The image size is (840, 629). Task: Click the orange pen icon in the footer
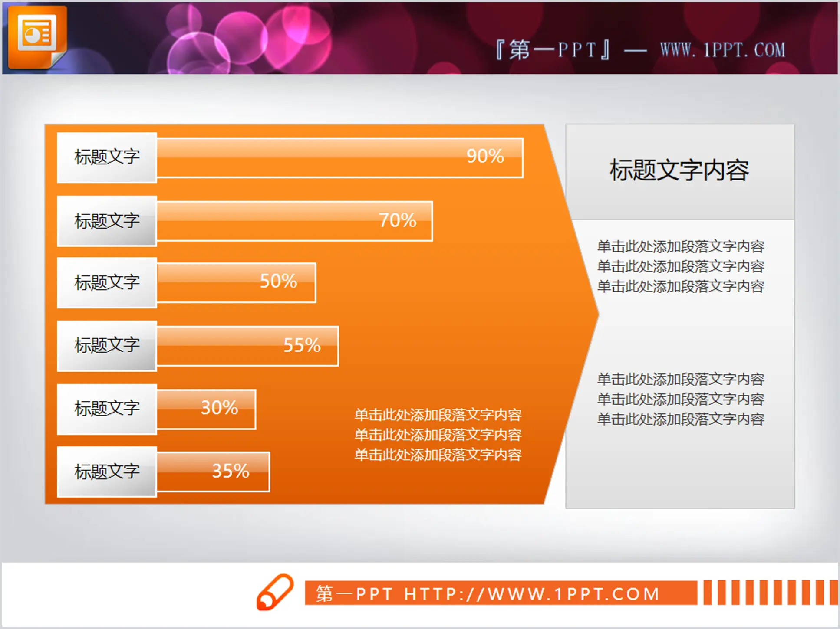coord(275,592)
